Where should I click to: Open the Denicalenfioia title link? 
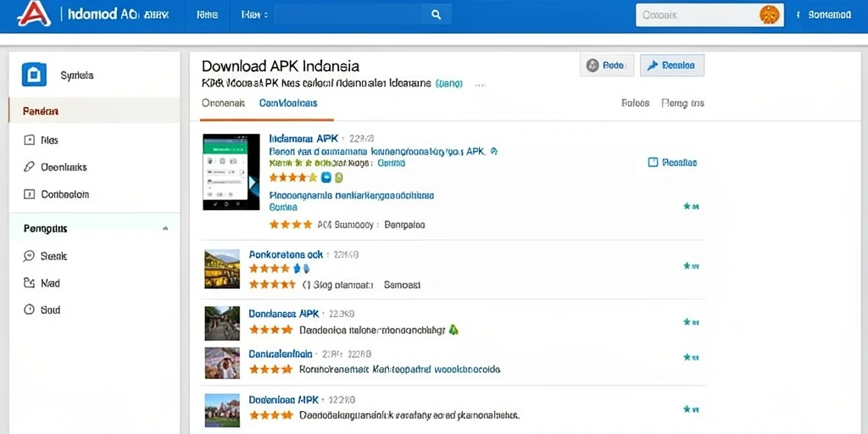tap(280, 353)
